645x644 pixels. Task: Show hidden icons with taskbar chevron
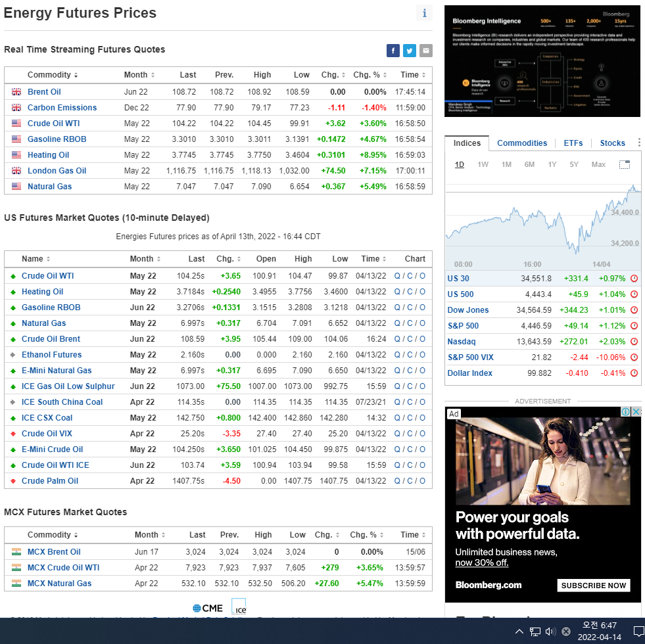point(519,632)
